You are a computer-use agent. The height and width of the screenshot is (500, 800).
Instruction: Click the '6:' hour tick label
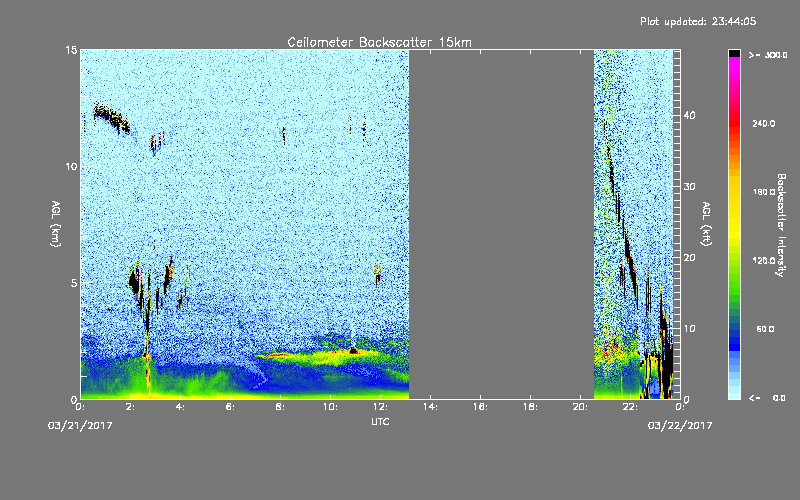pyautogui.click(x=231, y=407)
